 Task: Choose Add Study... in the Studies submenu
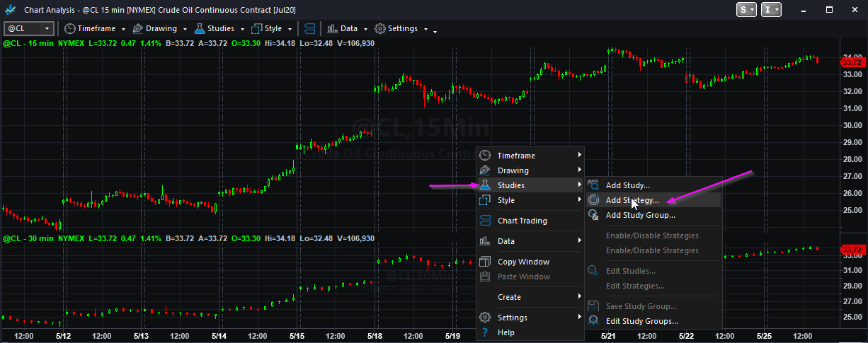coord(627,185)
